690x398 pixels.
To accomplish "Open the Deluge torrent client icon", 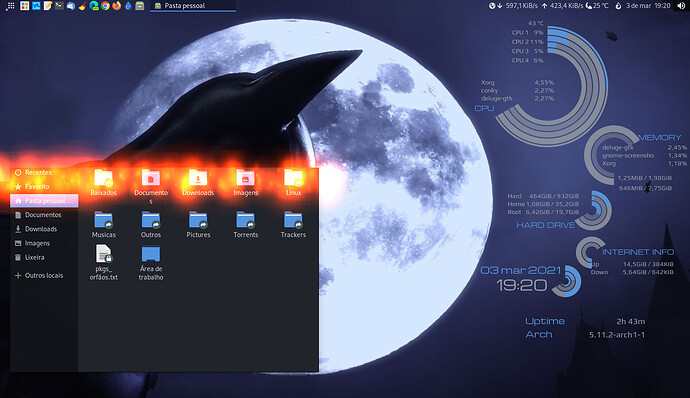I will click(x=128, y=6).
